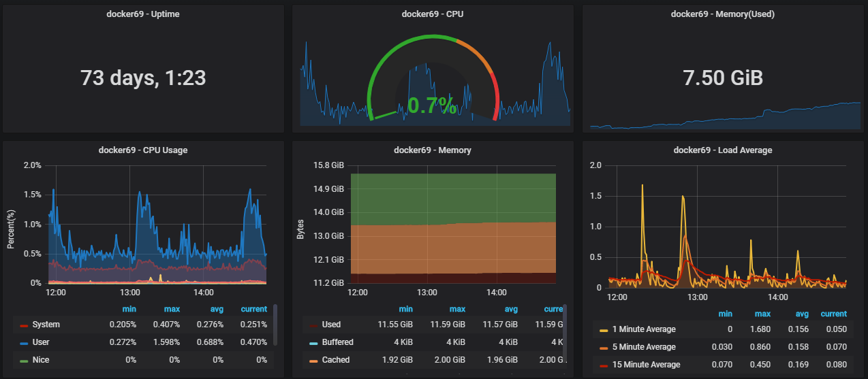
Task: Toggle the Buffered series in Memory legend
Action: tap(337, 342)
